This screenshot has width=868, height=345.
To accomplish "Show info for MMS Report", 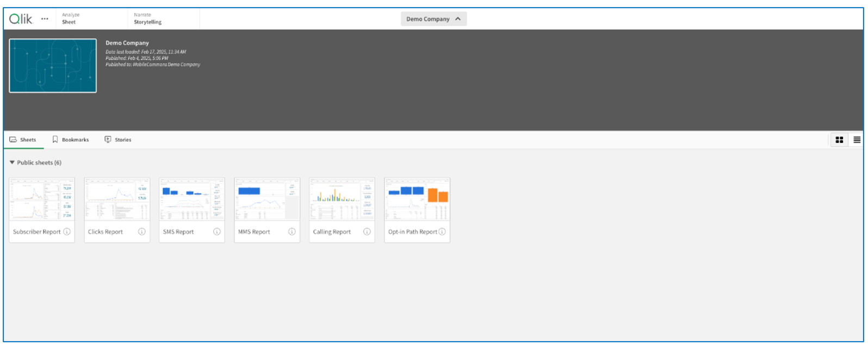I will [x=292, y=231].
